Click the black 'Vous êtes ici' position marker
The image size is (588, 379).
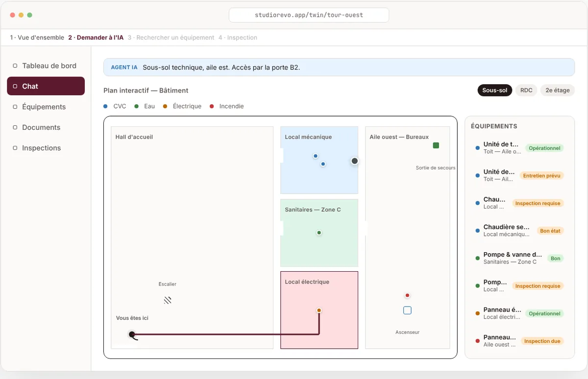point(132,334)
